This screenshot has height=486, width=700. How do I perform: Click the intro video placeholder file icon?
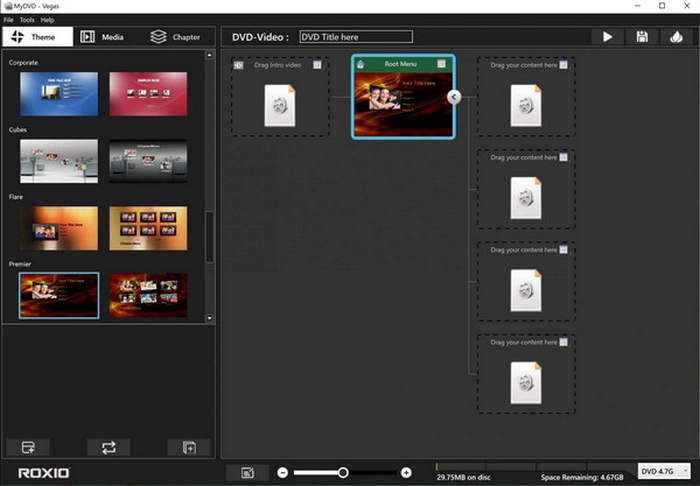coord(280,105)
